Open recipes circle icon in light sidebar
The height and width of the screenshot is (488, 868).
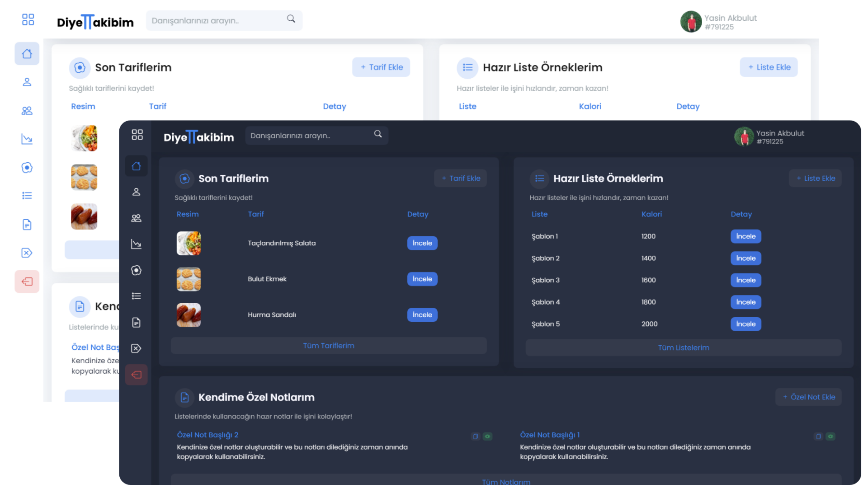click(27, 168)
